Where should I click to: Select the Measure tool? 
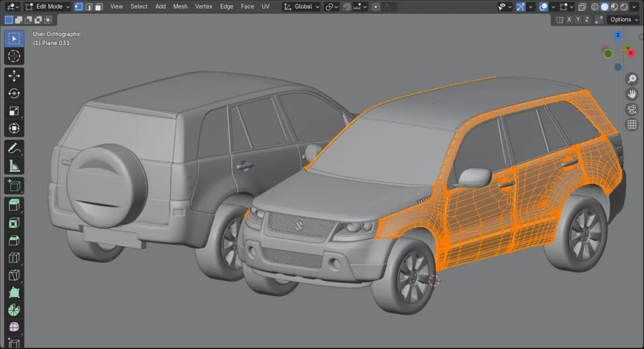point(14,166)
